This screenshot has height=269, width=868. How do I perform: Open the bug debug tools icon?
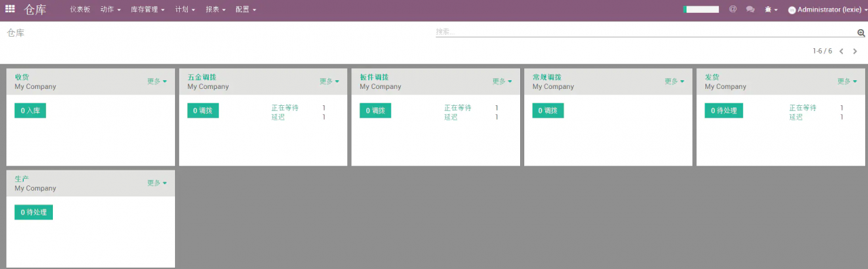click(x=770, y=10)
